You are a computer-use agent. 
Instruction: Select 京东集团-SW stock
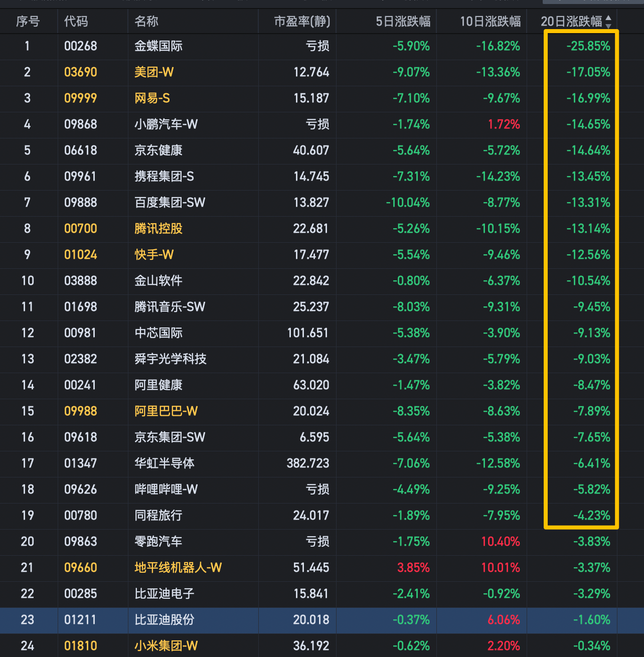(170, 437)
